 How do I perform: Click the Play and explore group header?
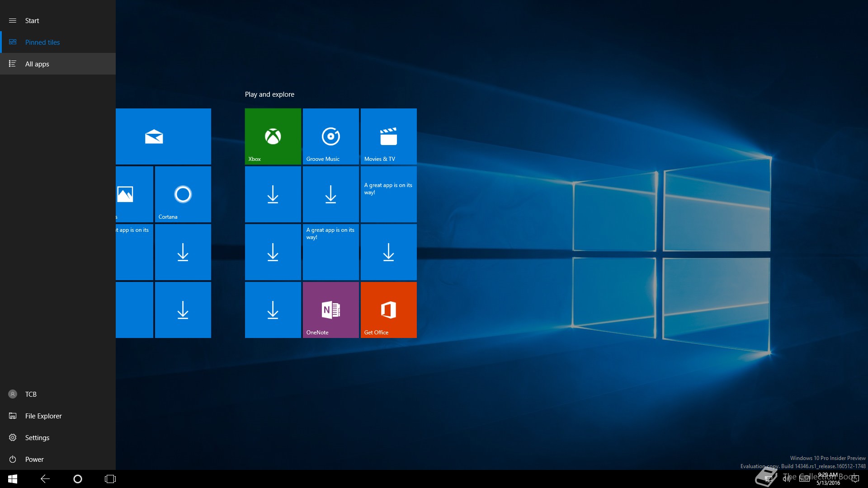[269, 94]
